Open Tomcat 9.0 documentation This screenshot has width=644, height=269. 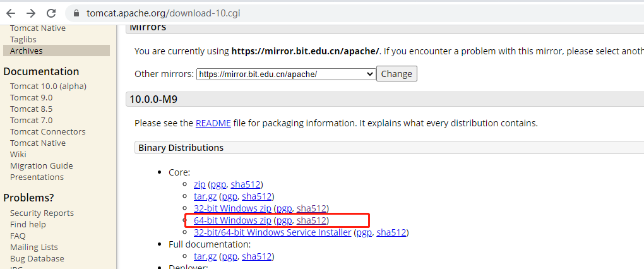click(31, 98)
